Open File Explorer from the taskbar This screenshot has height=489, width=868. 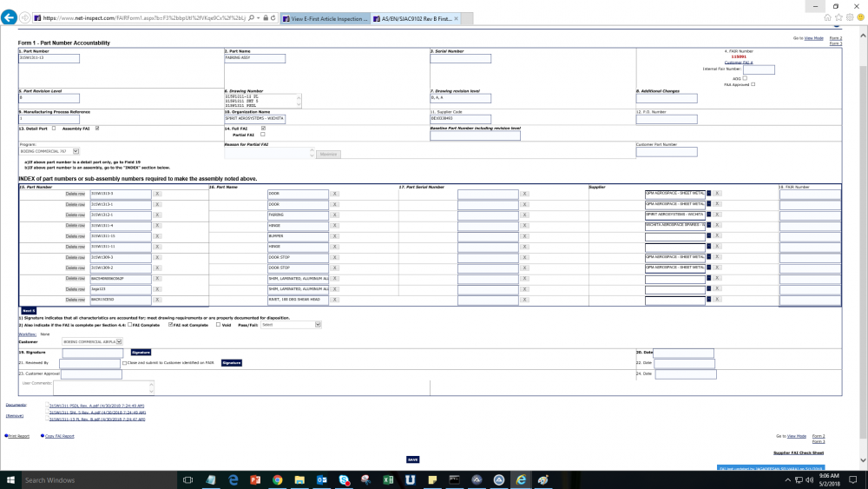(299, 479)
